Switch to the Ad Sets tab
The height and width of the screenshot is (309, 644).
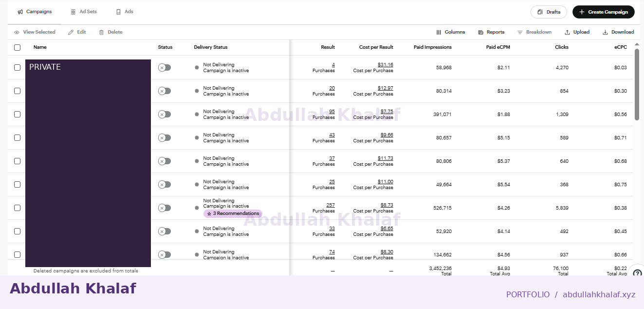point(84,12)
